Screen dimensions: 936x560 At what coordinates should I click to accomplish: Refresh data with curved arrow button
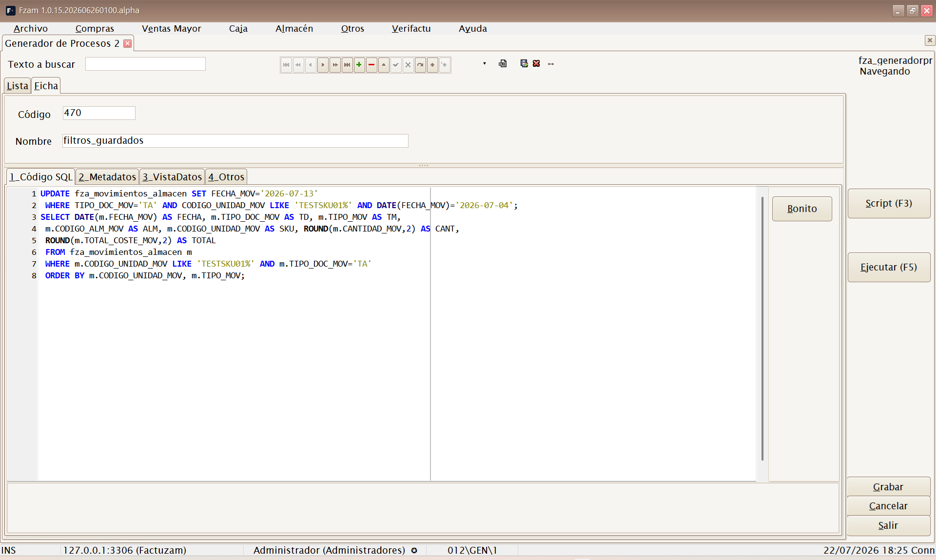point(420,65)
